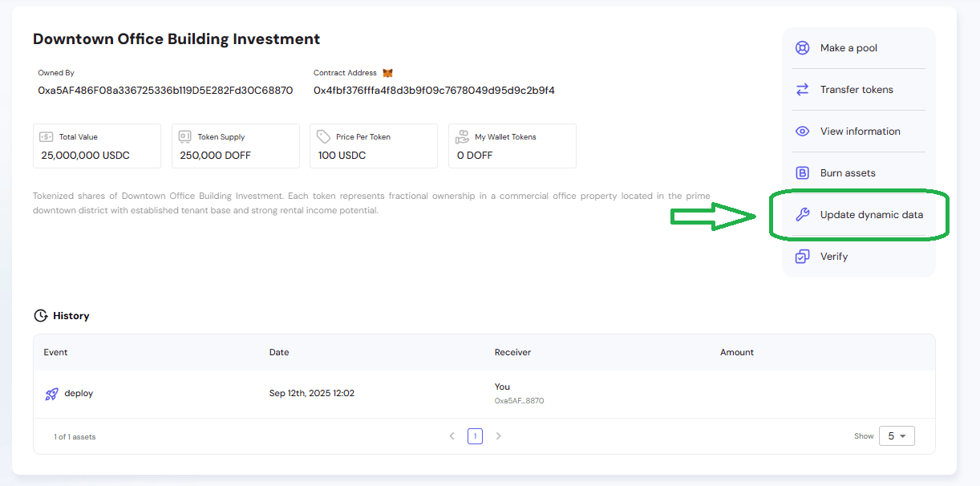Open Burn assets from the action menu
980x486 pixels.
[847, 173]
